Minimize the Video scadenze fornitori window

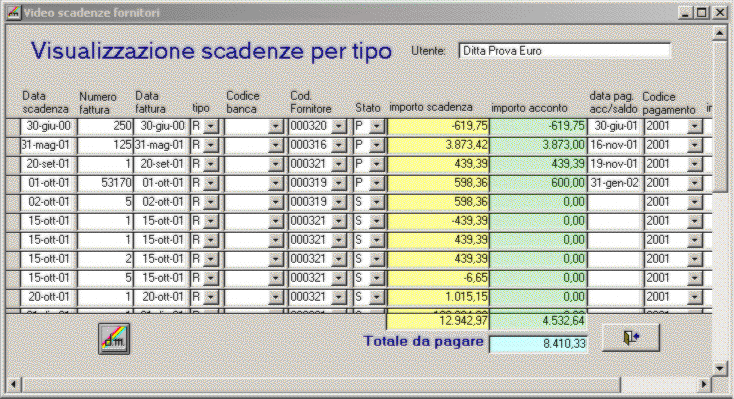click(x=686, y=13)
